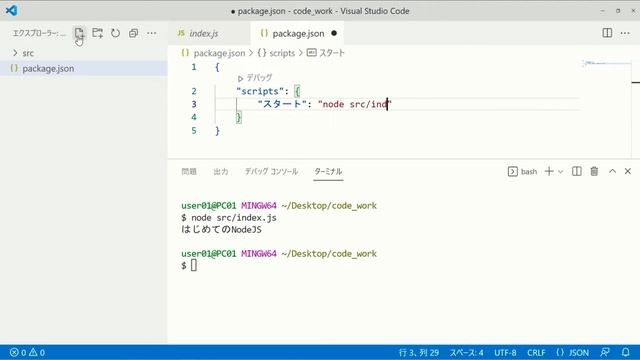Click the "スタート" key in editor

click(x=282, y=104)
